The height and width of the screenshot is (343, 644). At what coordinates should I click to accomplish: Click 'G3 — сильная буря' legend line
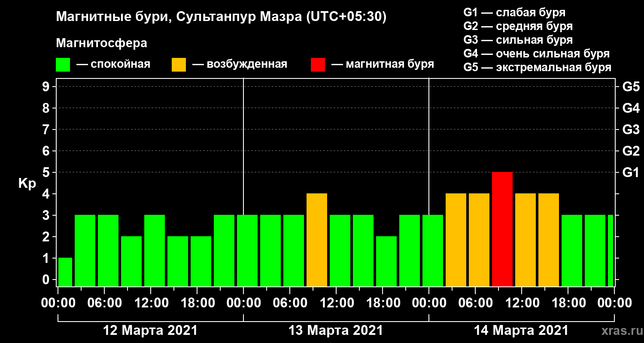coord(518,40)
